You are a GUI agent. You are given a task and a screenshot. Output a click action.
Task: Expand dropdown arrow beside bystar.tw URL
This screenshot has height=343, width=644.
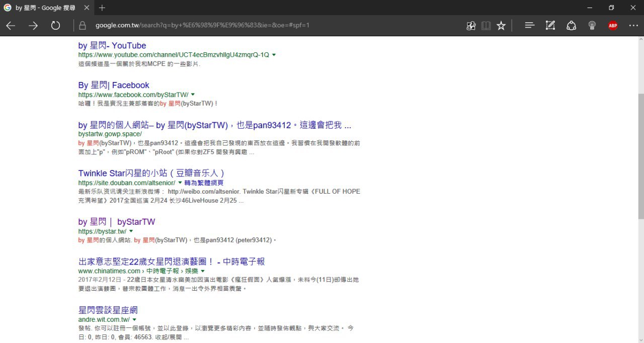(131, 231)
